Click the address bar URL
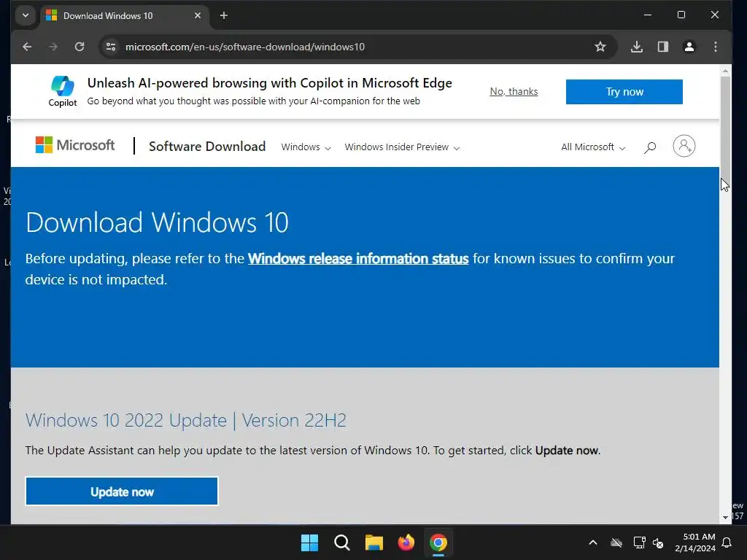The width and height of the screenshot is (747, 560). point(245,47)
